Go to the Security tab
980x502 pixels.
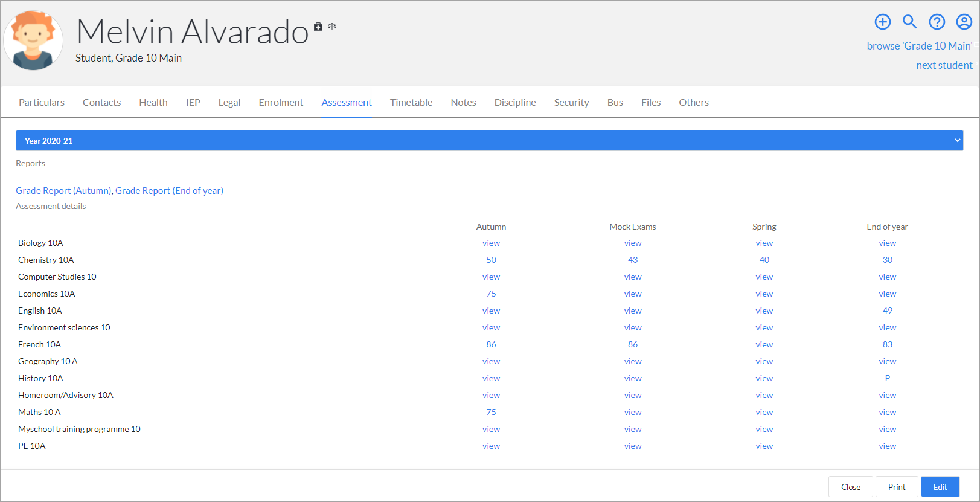tap(571, 103)
